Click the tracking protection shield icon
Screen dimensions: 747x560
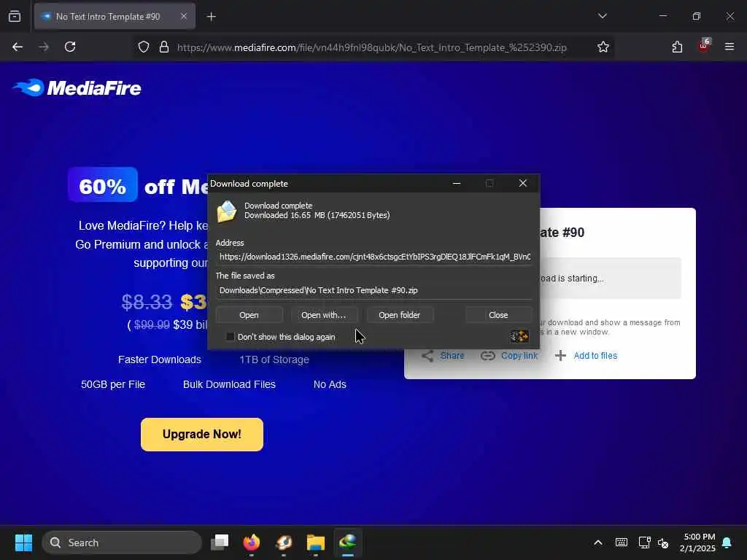[x=144, y=47]
